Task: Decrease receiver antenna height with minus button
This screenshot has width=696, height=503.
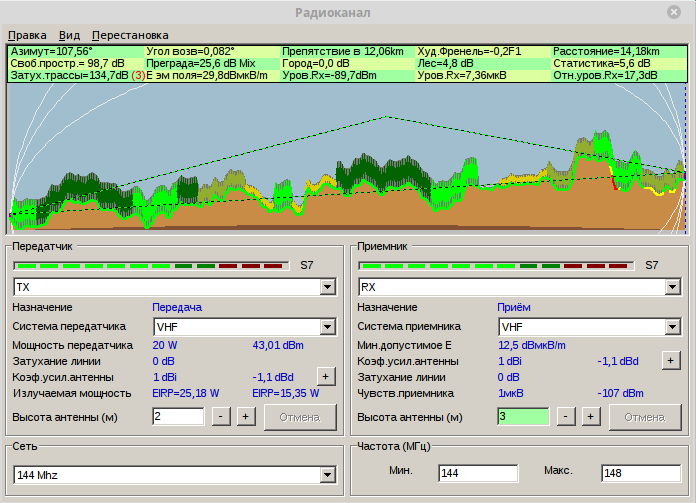Action: [567, 416]
